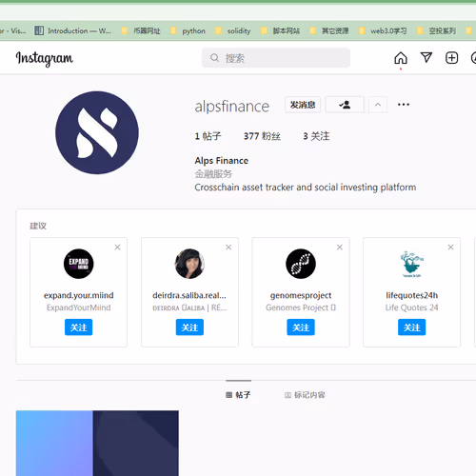
Task: Click the Instagram logo
Action: [45, 59]
